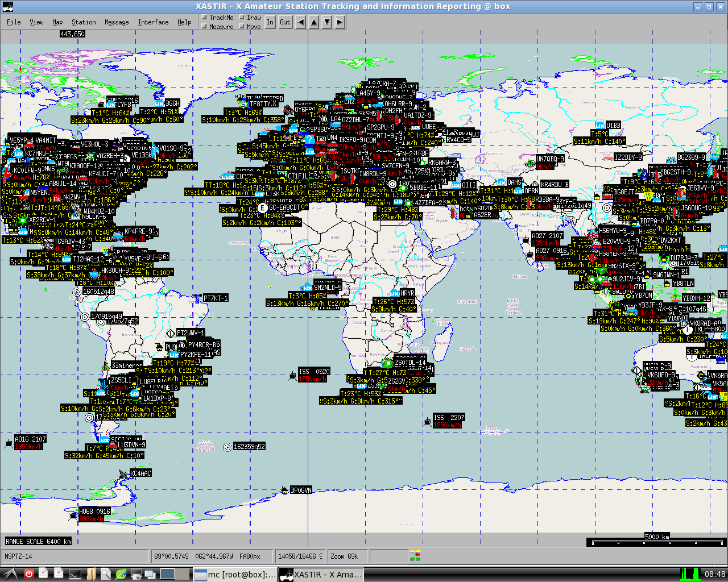Toggle the Draw checkbox
The image size is (728, 582).
[242, 18]
